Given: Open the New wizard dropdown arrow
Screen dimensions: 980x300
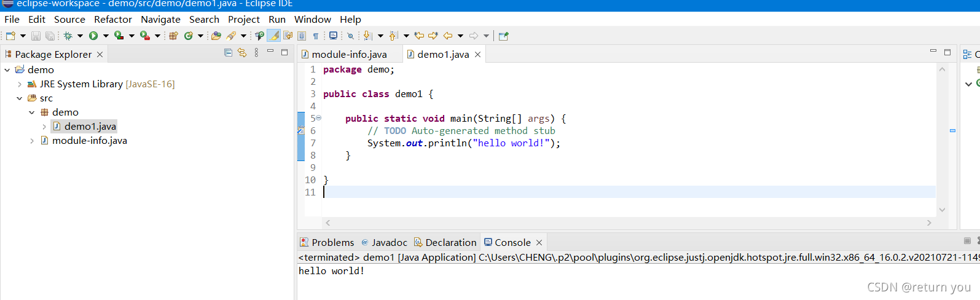Looking at the screenshot, I should pos(23,36).
